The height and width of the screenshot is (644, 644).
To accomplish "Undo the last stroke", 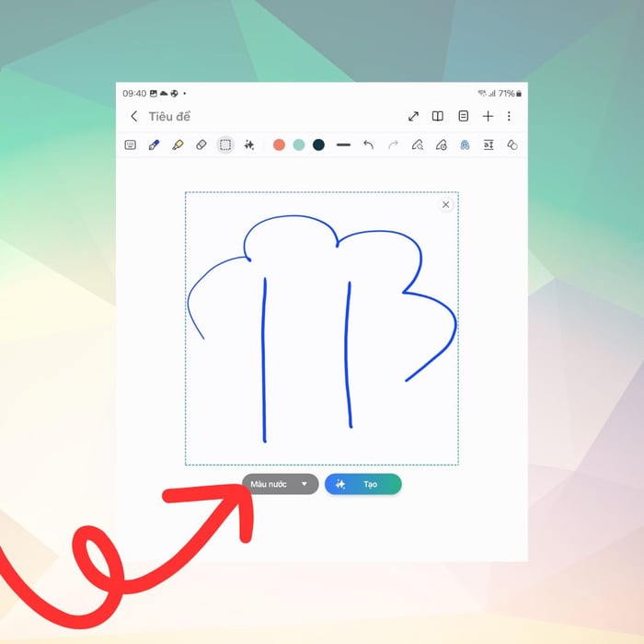I will coord(368,144).
